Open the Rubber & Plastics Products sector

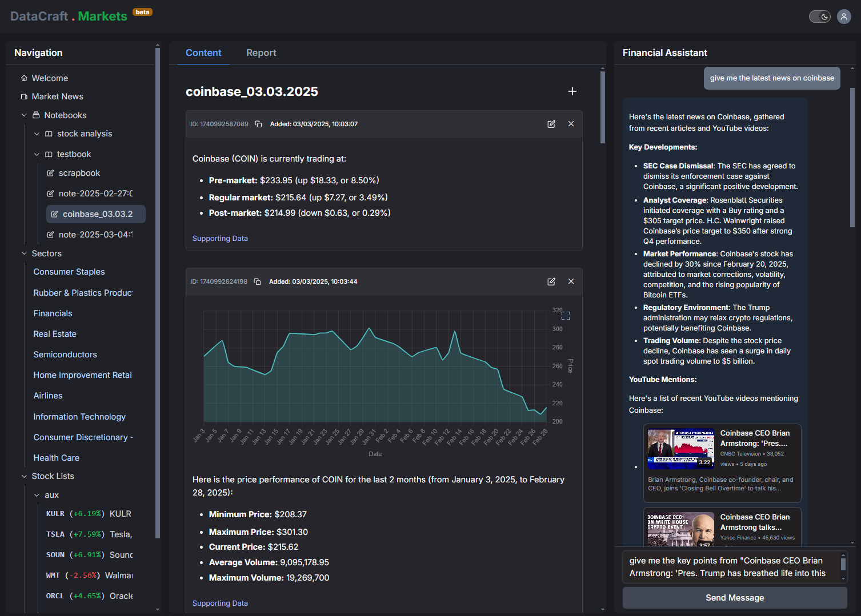[x=83, y=293]
